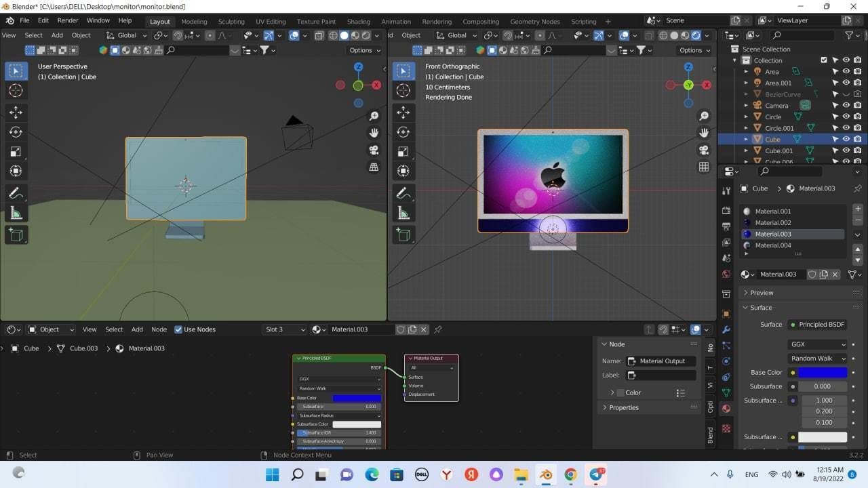Toggle visibility of Cube.001 object
The image size is (868, 488).
(x=846, y=150)
